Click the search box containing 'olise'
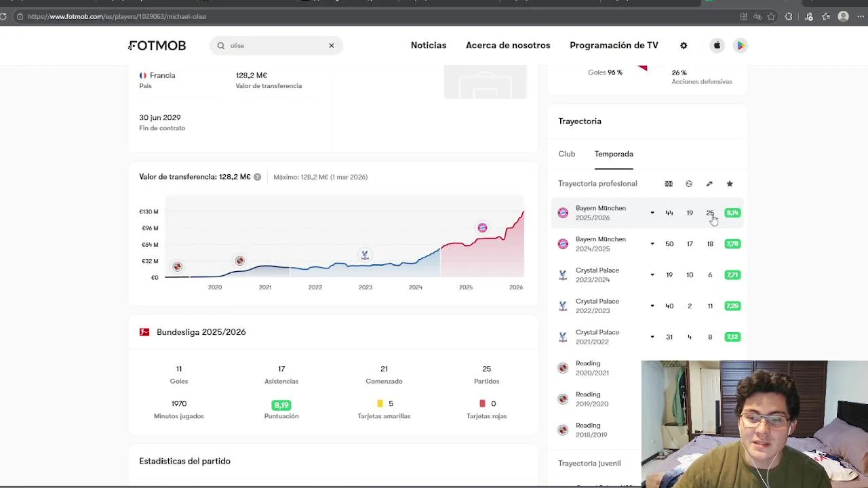Image resolution: width=868 pixels, height=488 pixels. point(276,45)
